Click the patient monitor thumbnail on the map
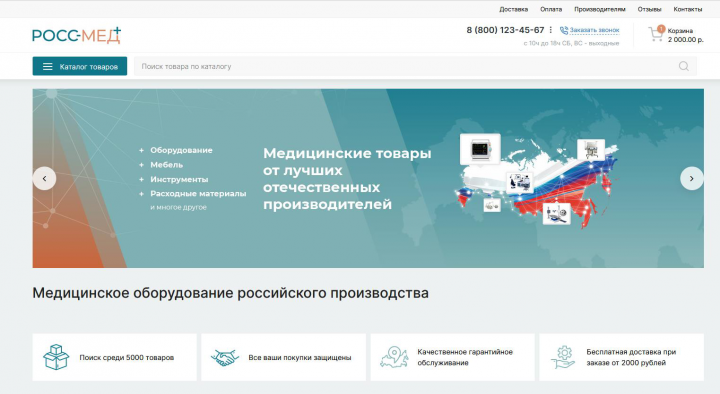Image resolution: width=720 pixels, height=394 pixels. coord(480,149)
